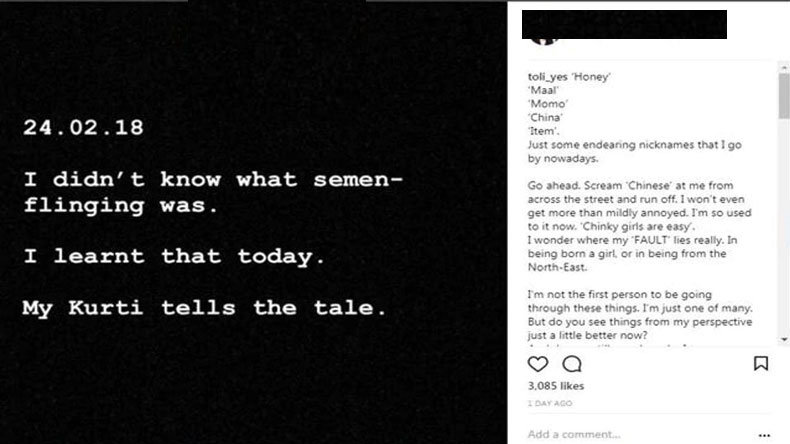Click the '24.02.18' date text in the image
The height and width of the screenshot is (444, 790).
[83, 127]
